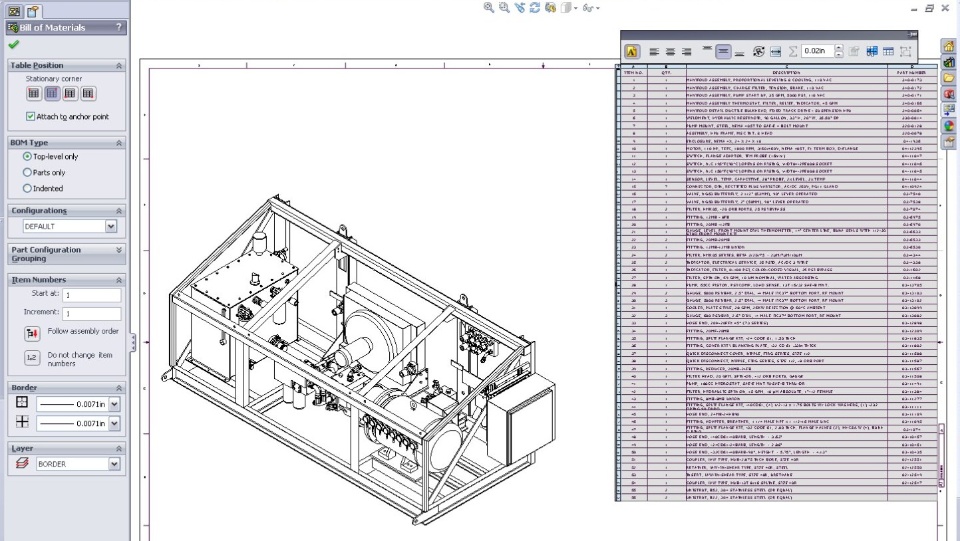Switch to the first panel tab icon
The image size is (960, 541).
click(x=13, y=10)
